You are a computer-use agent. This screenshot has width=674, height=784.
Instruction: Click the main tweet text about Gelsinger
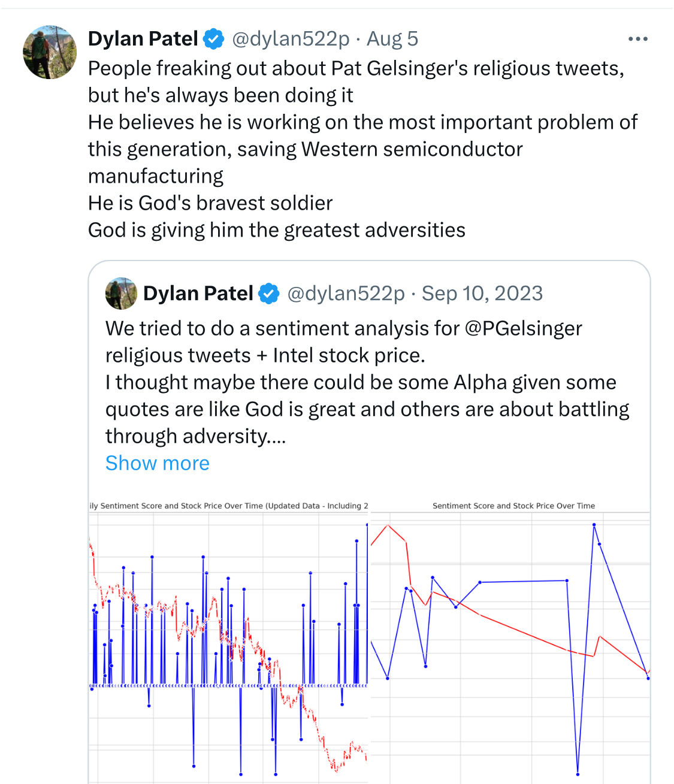point(363,149)
